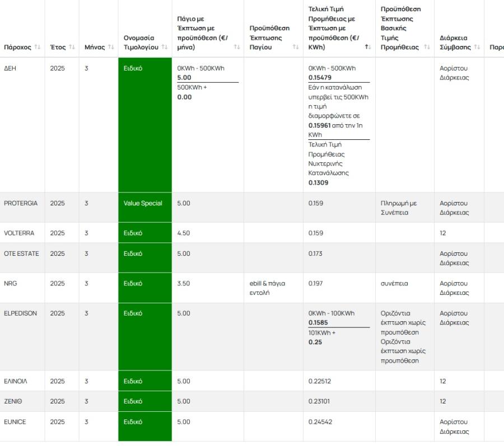Click the συνέπεια condition in NRG row
This screenshot has width=504, height=446.
pyautogui.click(x=394, y=283)
